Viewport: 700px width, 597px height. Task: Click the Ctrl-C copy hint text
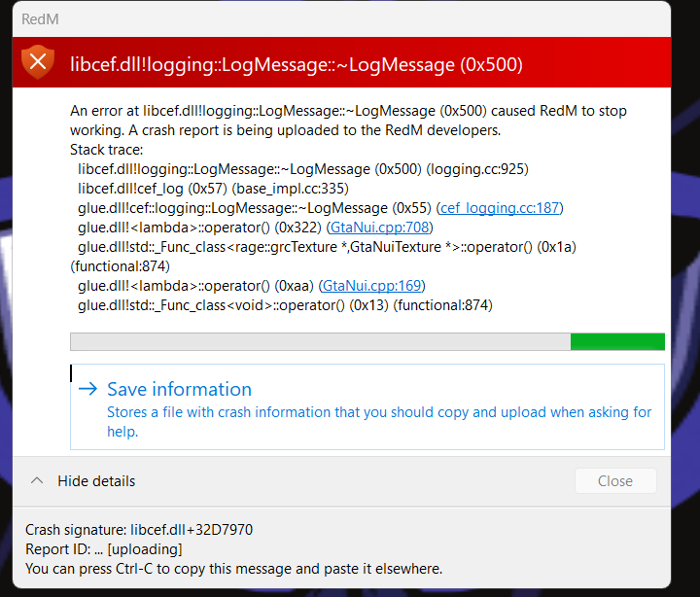pyautogui.click(x=233, y=569)
